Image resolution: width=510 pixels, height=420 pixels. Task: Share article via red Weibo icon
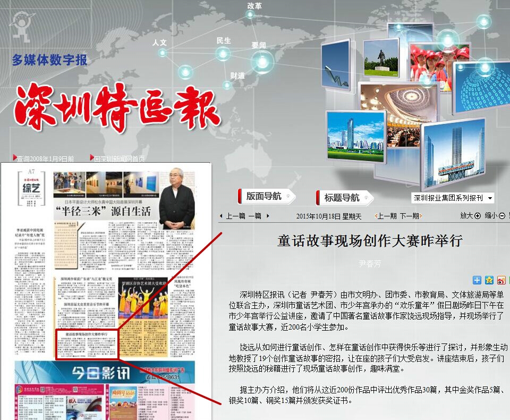click(x=501, y=280)
